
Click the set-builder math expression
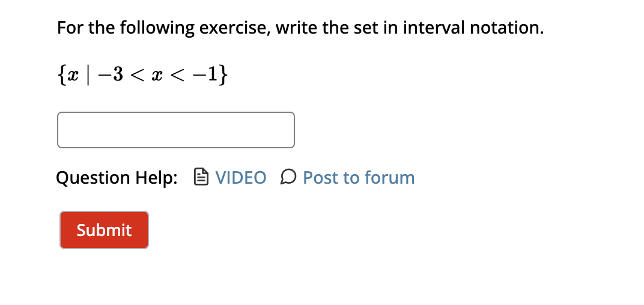142,76
